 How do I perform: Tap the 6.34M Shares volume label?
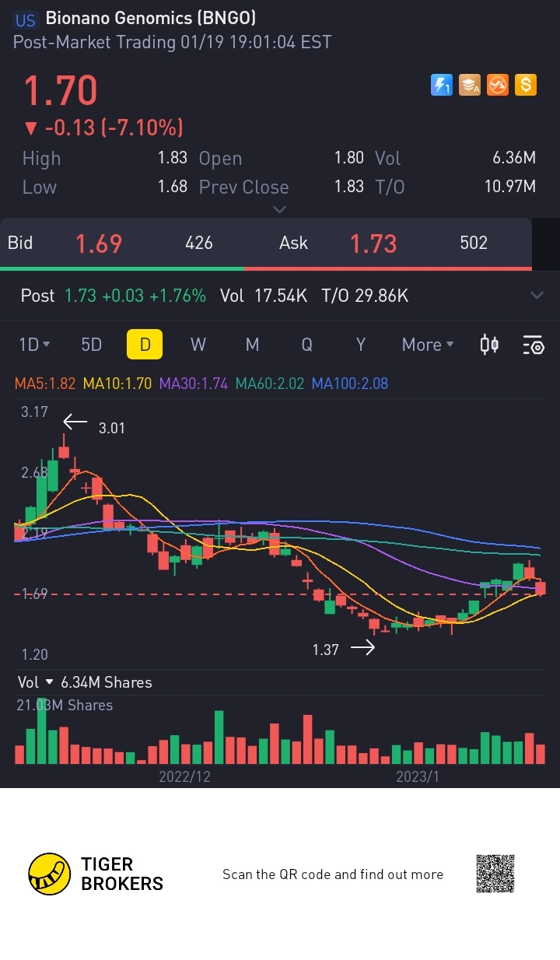(107, 682)
